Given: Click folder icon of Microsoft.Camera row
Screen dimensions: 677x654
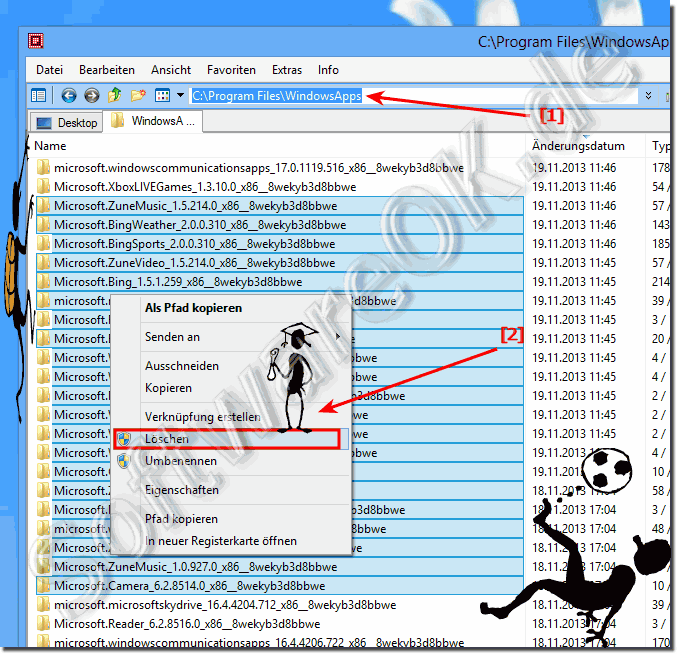Looking at the screenshot, I should [43, 585].
